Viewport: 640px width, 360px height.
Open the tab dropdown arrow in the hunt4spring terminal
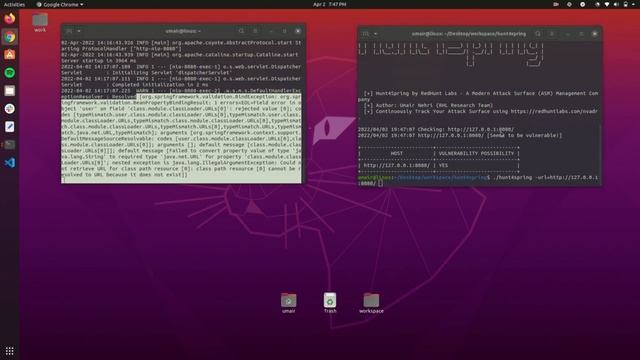[x=376, y=34]
